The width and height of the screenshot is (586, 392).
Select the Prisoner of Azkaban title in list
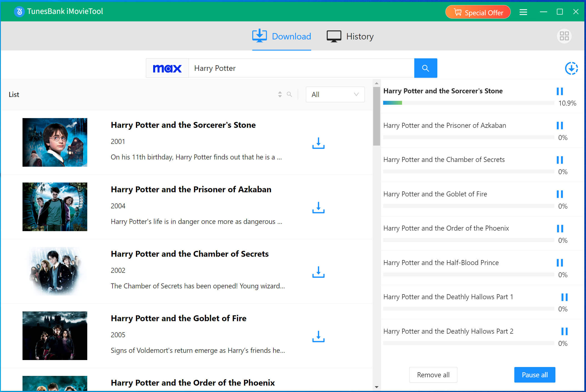[x=191, y=189]
